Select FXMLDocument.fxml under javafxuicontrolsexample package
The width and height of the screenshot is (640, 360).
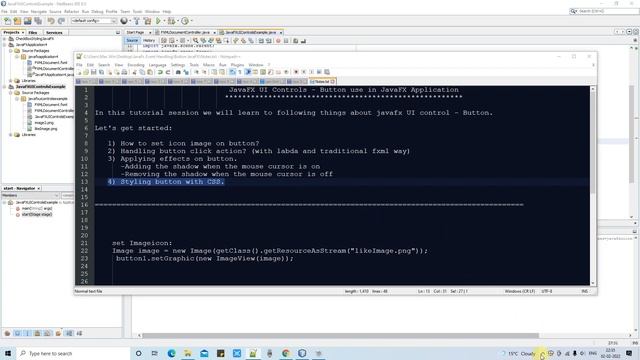tap(51, 104)
